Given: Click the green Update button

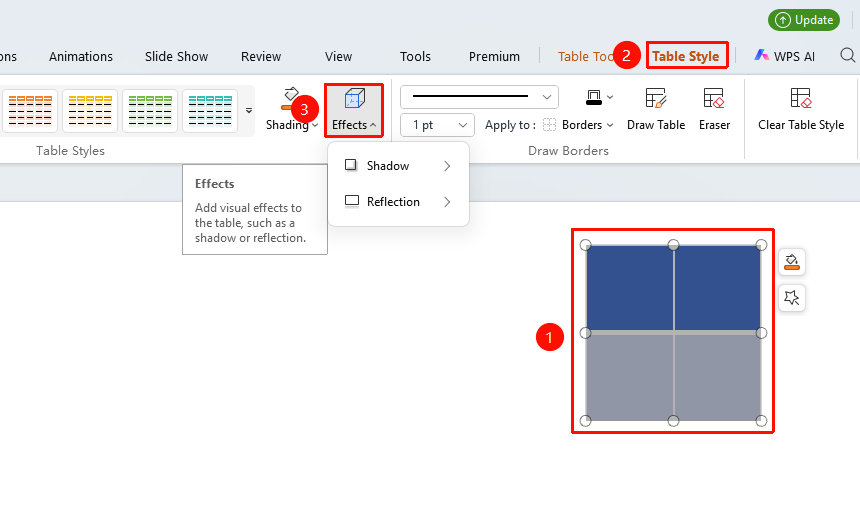Looking at the screenshot, I should click(x=804, y=20).
